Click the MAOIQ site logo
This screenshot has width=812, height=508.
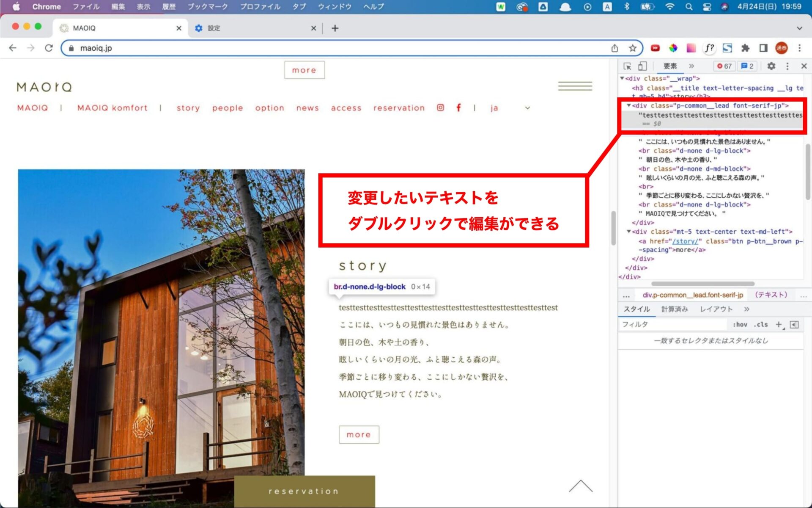pos(44,87)
